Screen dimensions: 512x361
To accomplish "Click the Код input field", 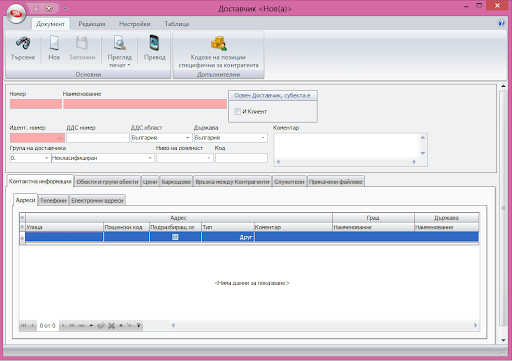I will (241, 158).
